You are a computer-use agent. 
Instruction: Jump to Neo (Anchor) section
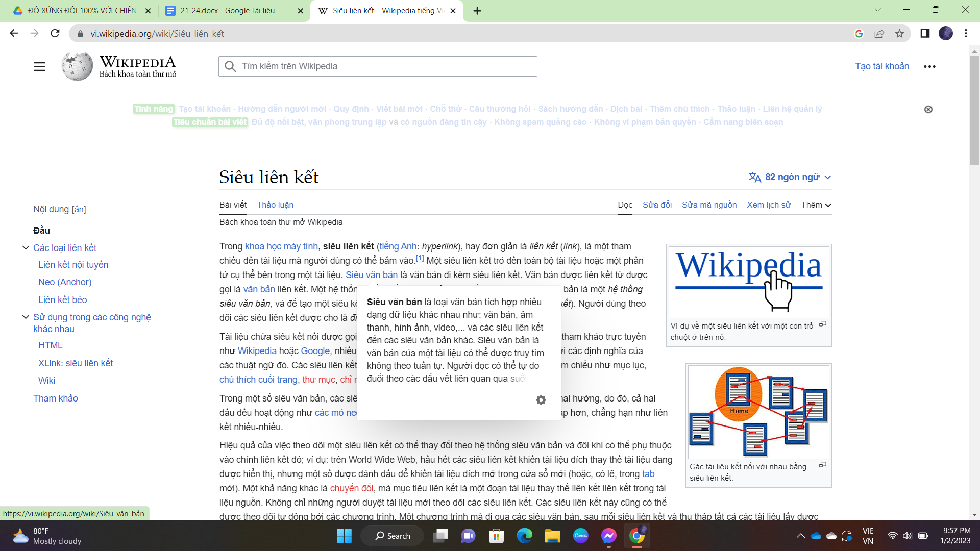(x=65, y=282)
